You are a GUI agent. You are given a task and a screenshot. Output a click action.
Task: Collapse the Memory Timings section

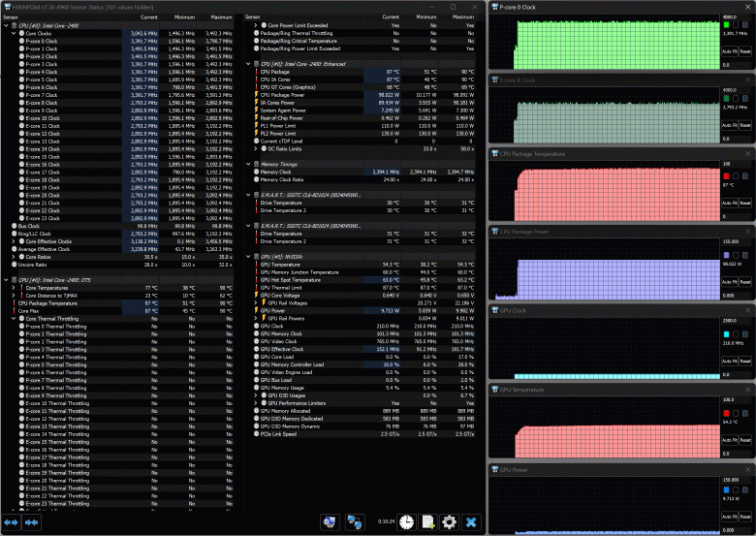pos(248,165)
